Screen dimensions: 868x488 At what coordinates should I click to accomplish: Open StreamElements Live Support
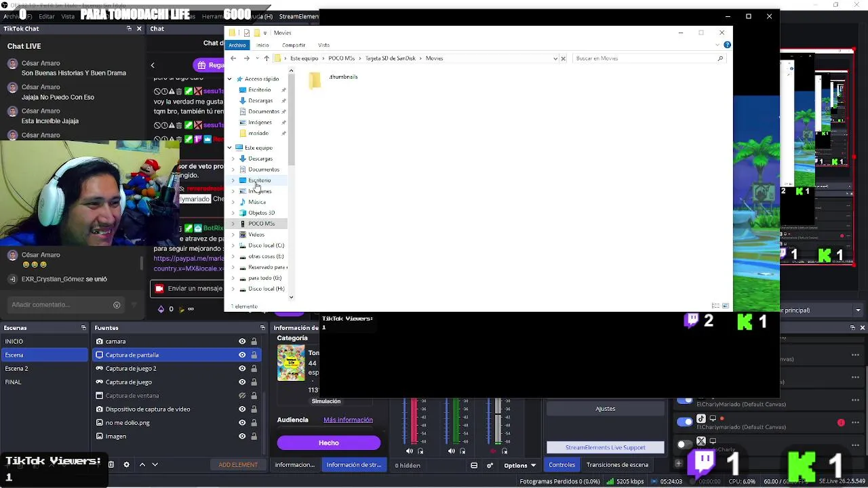606,447
